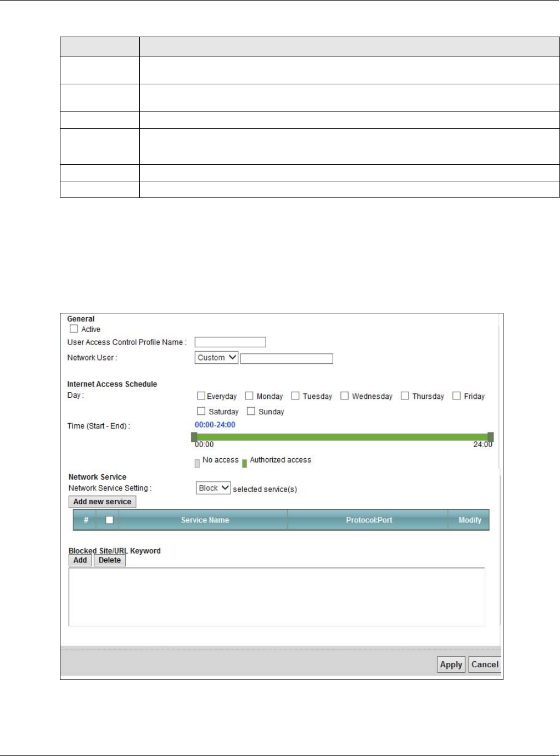Click Add under Blocked Site/URL Keyword

pyautogui.click(x=80, y=560)
